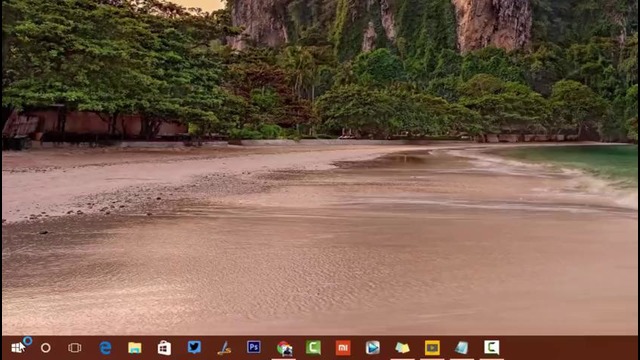This screenshot has width=640, height=360.
Task: Open the pen-and-signature app icon
Action: [224, 348]
